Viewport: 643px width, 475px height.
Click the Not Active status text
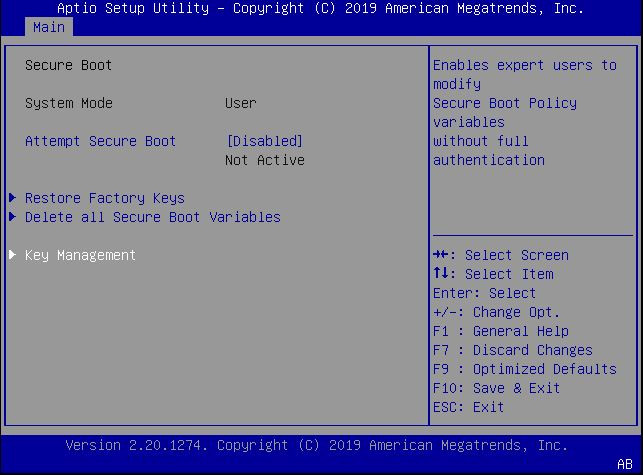[x=264, y=160]
